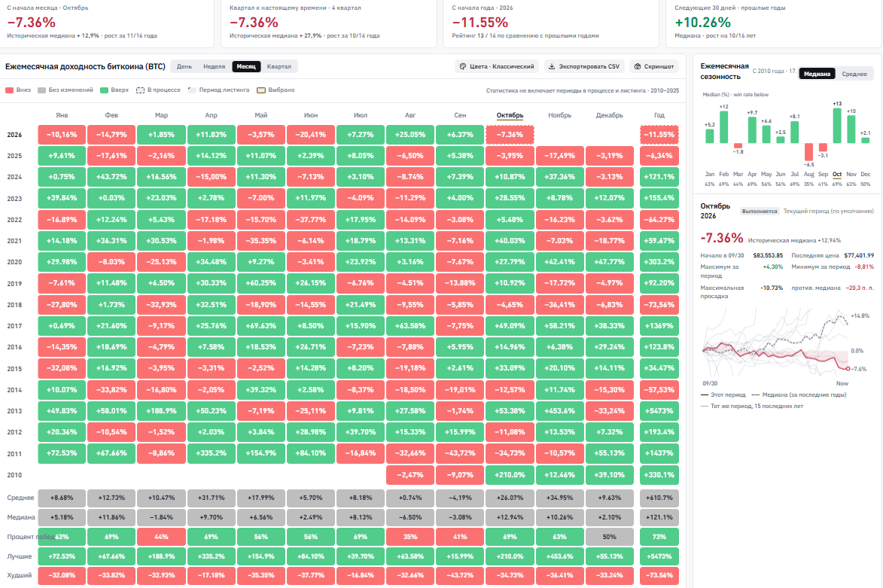
Task: Click "+34.95%" in the "Среднее" row
Action: 560,498
